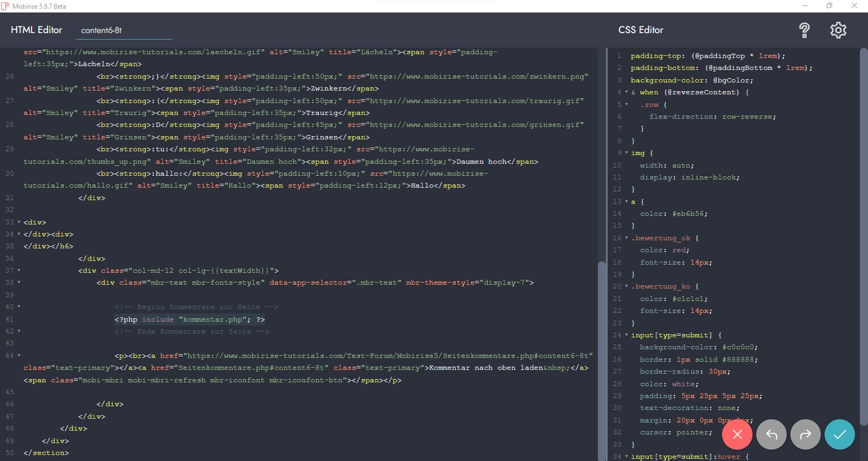868x461 pixels.
Task: Select the content6-8t tab
Action: coord(101,30)
